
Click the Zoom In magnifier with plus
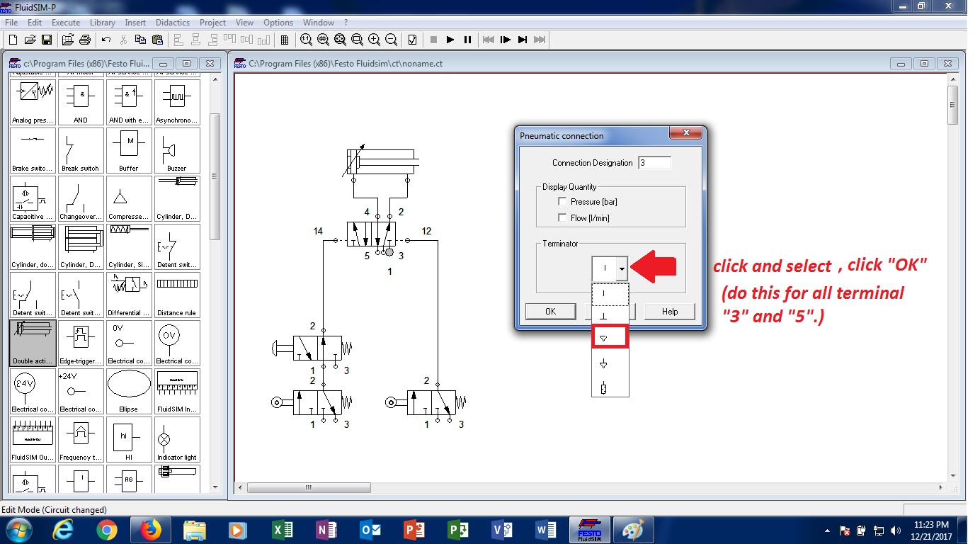[x=374, y=40]
